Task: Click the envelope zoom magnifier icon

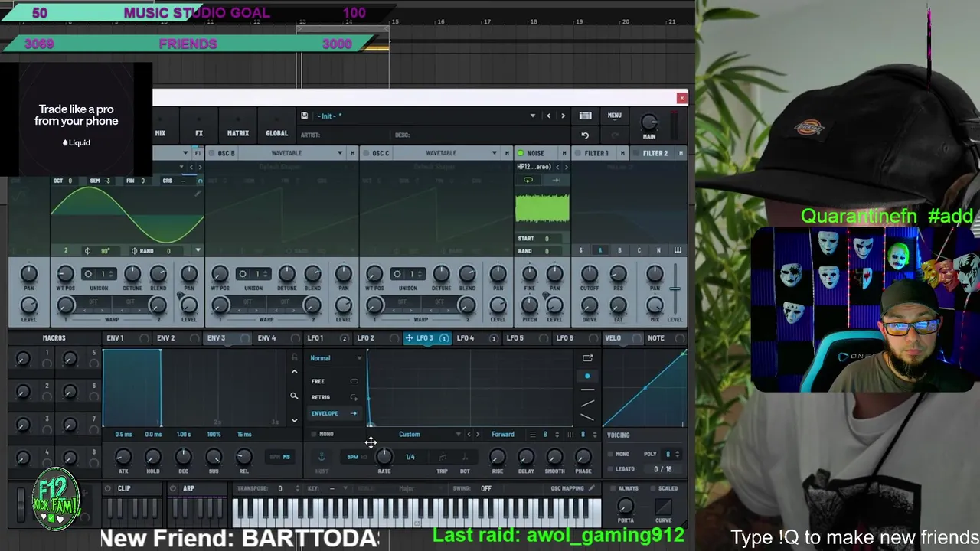Action: pyautogui.click(x=294, y=396)
